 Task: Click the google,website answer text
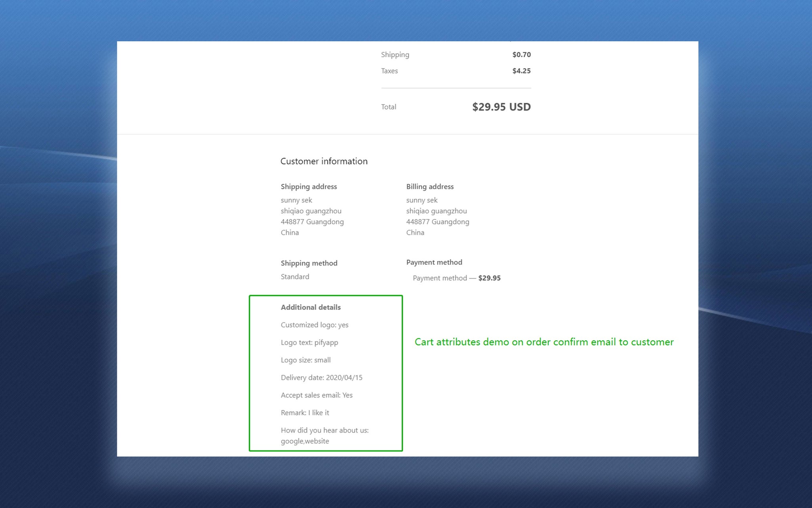304,441
